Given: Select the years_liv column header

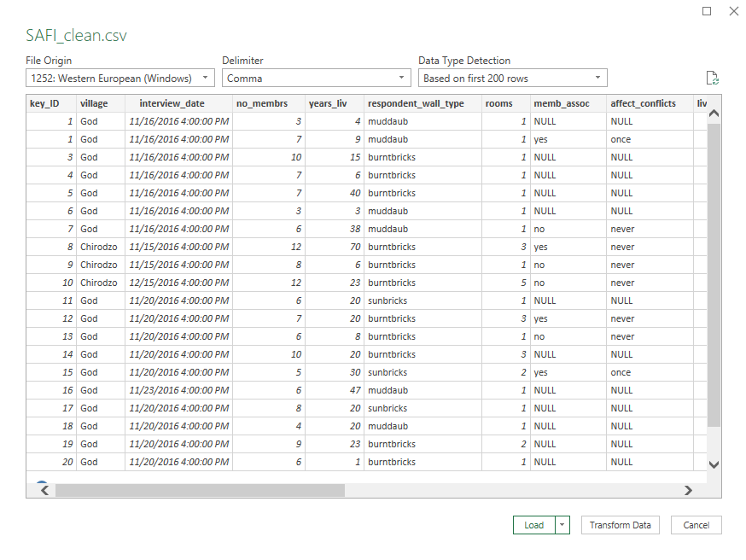Looking at the screenshot, I should pyautogui.click(x=334, y=103).
